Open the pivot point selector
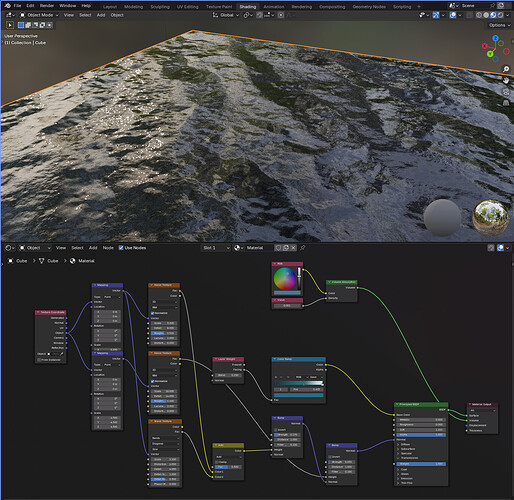514x500 pixels. pos(247,15)
